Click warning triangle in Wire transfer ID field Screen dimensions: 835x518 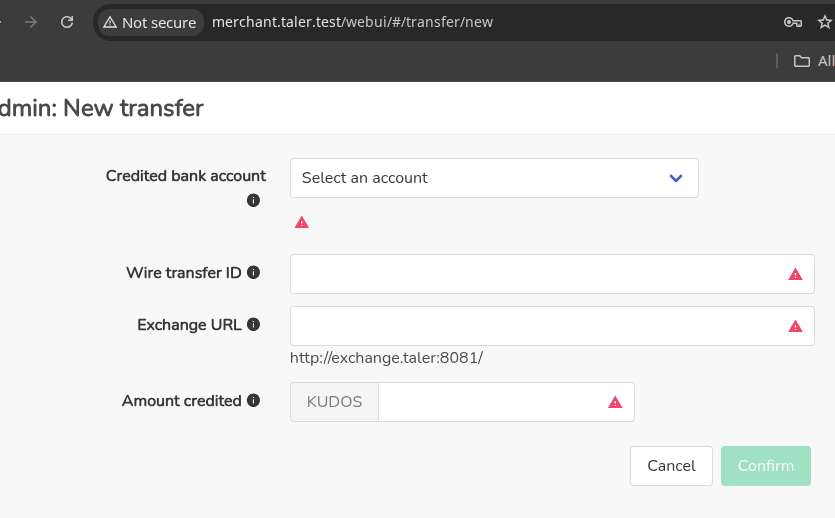click(795, 274)
